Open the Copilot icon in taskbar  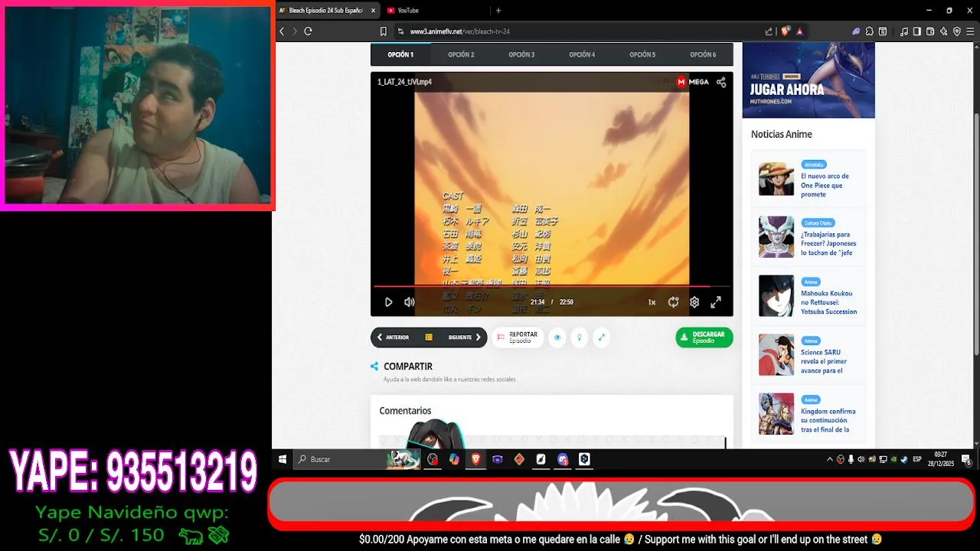[454, 459]
